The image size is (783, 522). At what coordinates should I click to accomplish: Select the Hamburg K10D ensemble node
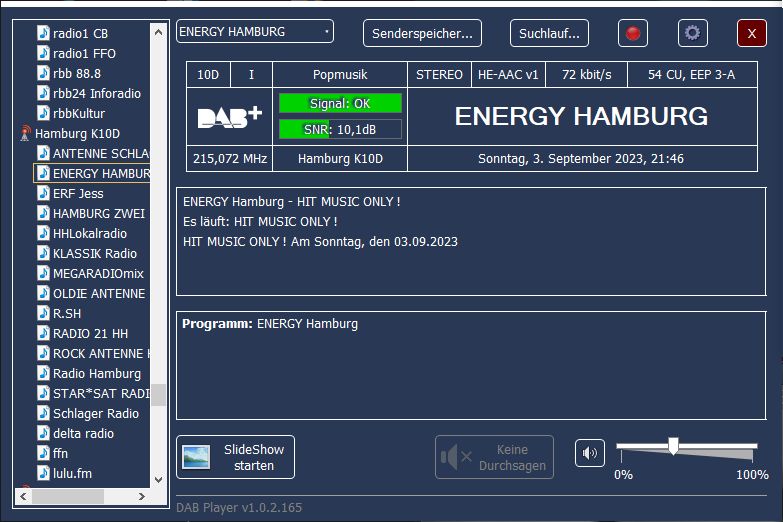click(77, 133)
